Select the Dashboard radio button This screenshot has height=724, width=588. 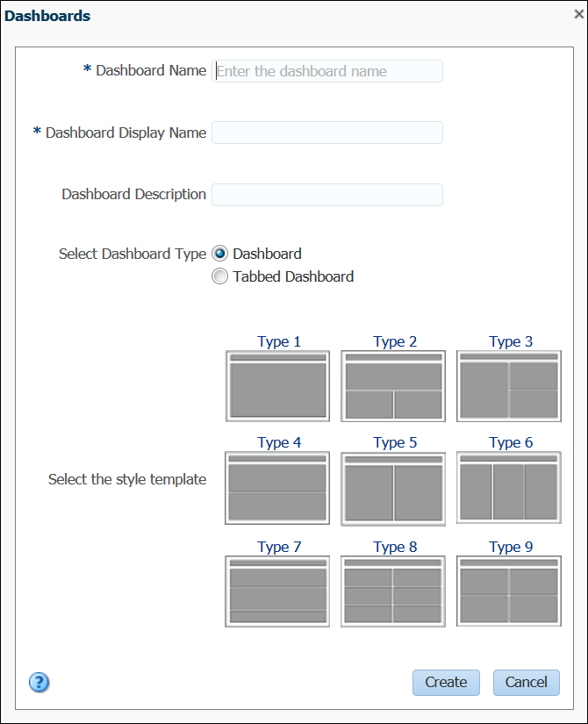(x=220, y=254)
